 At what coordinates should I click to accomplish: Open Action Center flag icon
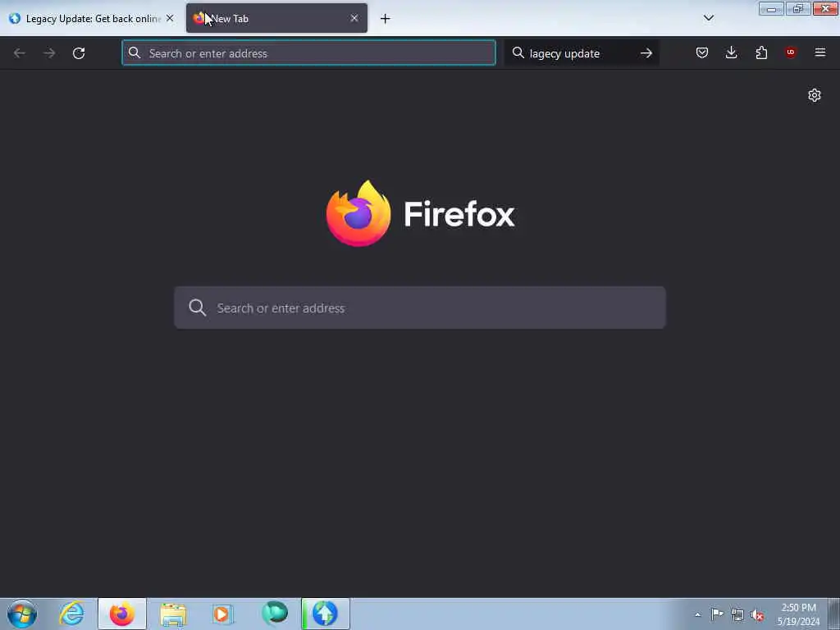(x=717, y=614)
